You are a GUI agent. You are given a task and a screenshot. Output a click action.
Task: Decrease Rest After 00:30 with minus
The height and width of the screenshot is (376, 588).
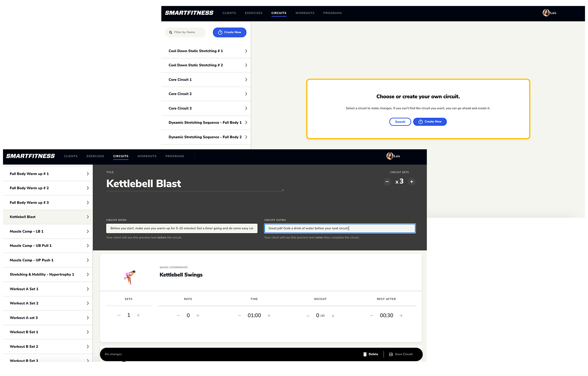click(x=371, y=316)
